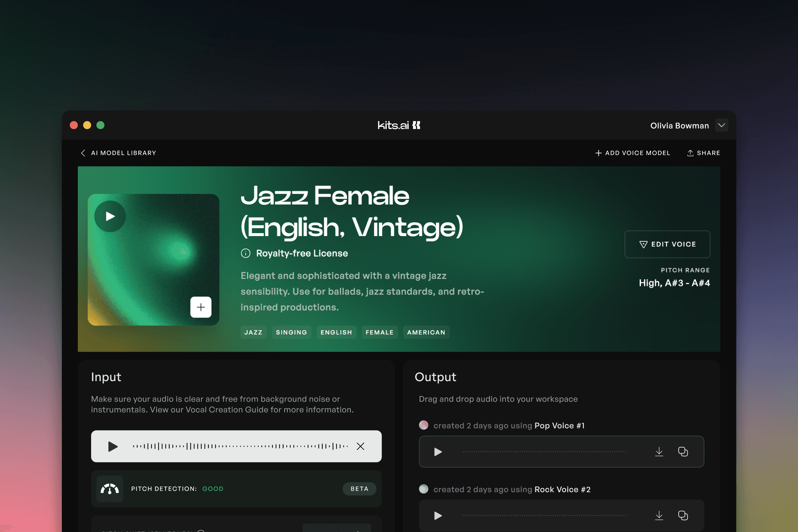
Task: Select the ENGLISH tag
Action: click(336, 332)
